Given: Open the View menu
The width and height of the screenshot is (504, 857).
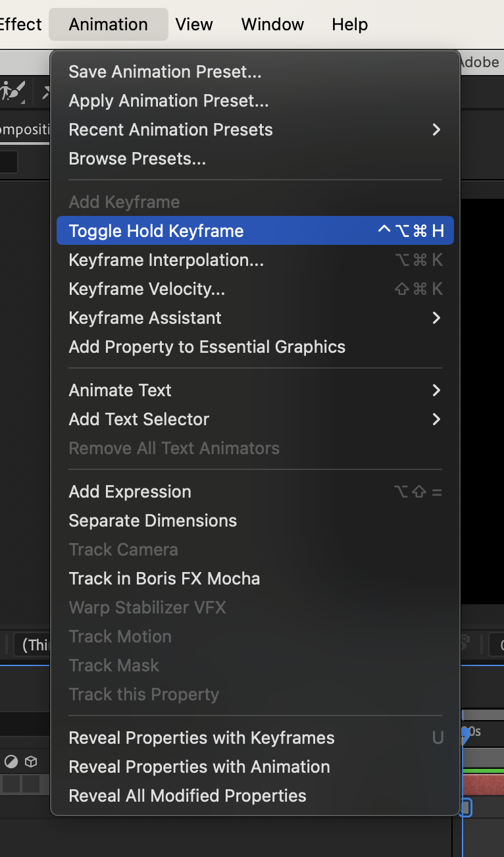Looking at the screenshot, I should click(194, 24).
